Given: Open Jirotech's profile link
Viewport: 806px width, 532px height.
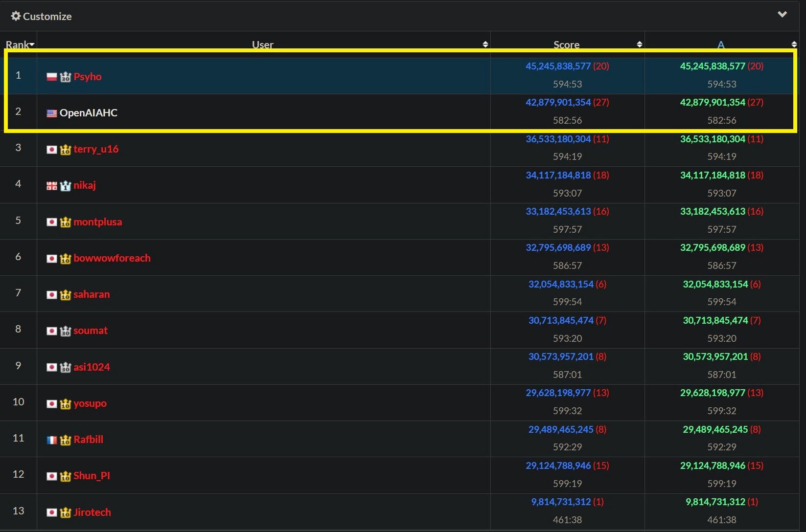Looking at the screenshot, I should 92,512.
